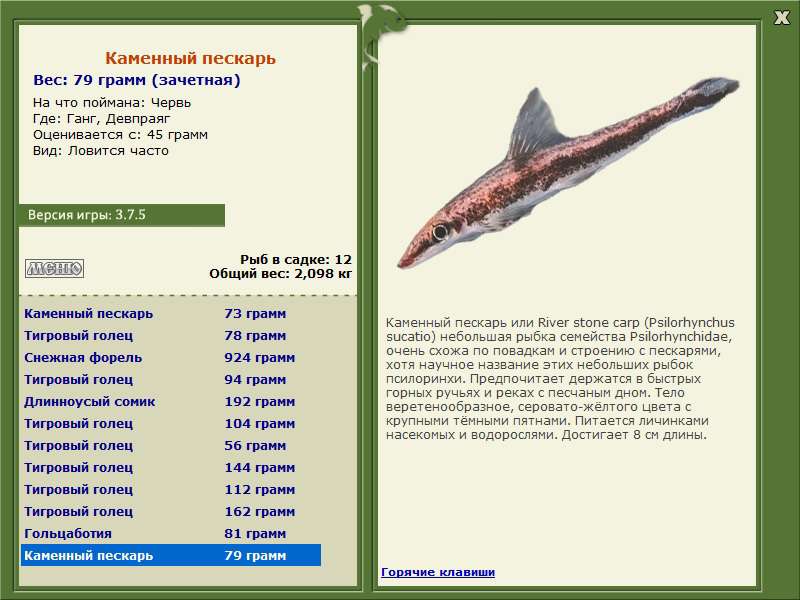This screenshot has width=800, height=600.
Task: Select Гольцаботия 81 грамм row
Action: pos(171,533)
